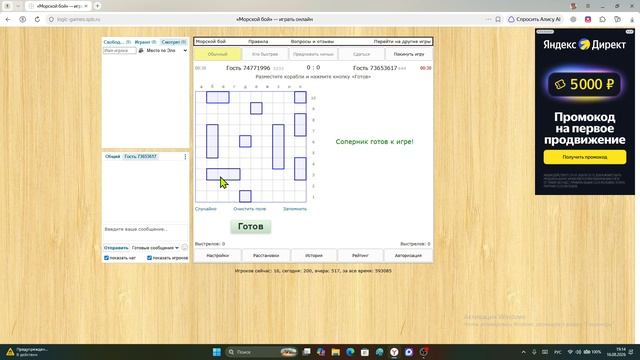Click the clear field link
This screenshot has width=640, height=360.
click(249, 209)
